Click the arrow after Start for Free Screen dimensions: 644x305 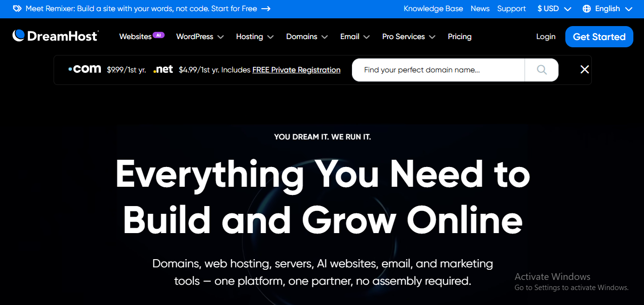[266, 9]
